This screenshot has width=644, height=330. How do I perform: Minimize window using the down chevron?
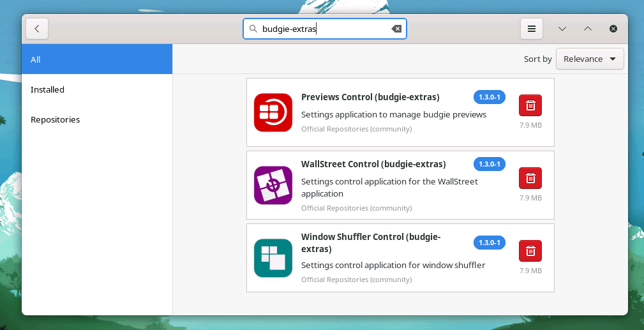(562, 29)
